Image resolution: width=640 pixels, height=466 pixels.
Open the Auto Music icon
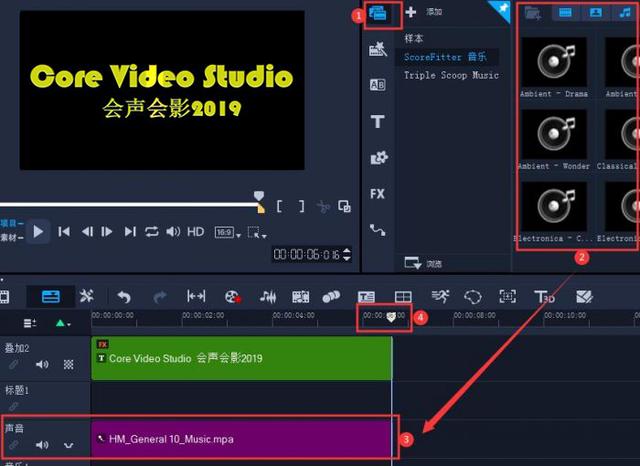pos(300,297)
